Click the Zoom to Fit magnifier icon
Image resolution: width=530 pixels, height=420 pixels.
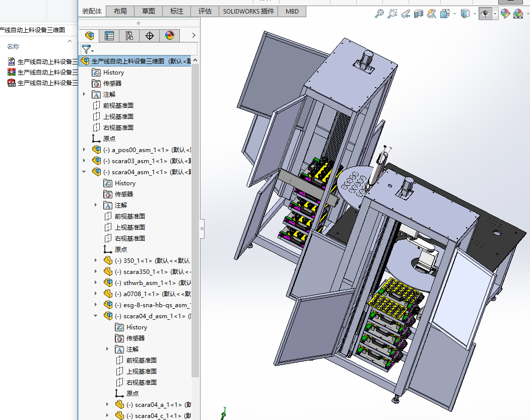(x=379, y=14)
